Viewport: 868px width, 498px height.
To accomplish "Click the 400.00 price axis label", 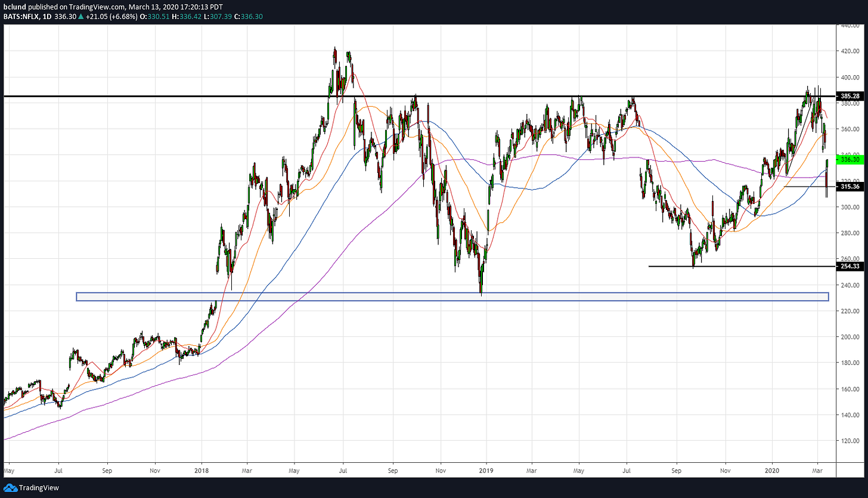I will 850,78.
